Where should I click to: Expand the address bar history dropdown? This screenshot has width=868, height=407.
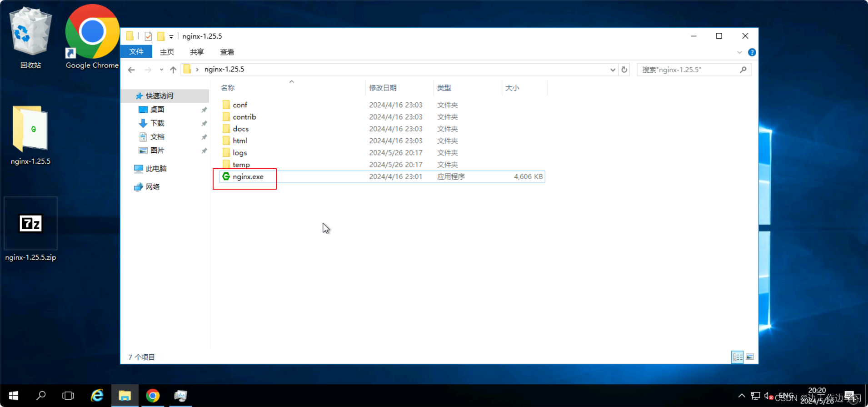[613, 70]
